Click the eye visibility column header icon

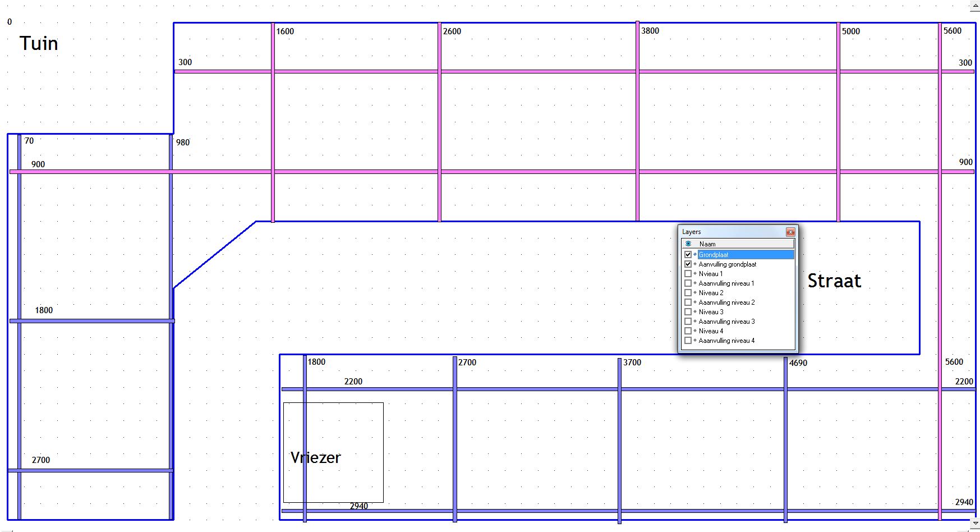pos(688,244)
